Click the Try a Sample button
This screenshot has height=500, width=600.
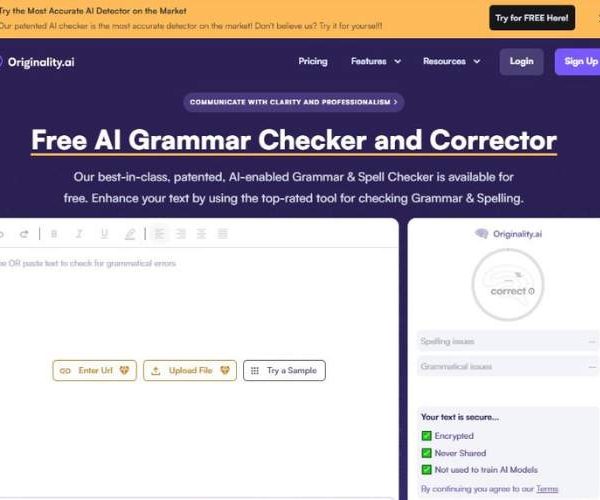click(x=284, y=370)
